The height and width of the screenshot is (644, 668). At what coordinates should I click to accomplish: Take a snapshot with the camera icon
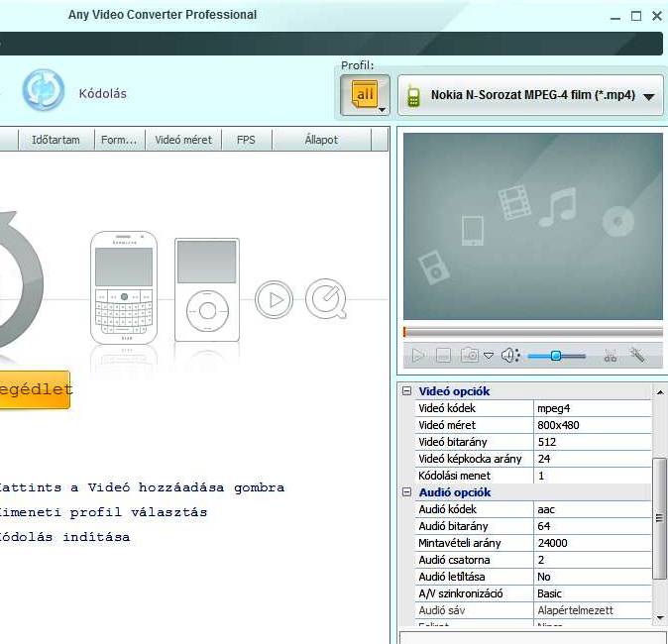pos(470,355)
